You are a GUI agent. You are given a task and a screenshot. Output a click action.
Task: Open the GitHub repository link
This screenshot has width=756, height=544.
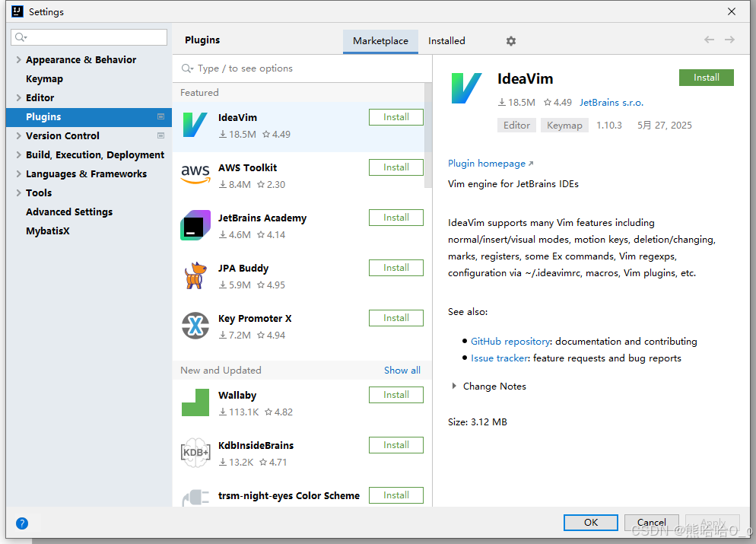(510, 342)
